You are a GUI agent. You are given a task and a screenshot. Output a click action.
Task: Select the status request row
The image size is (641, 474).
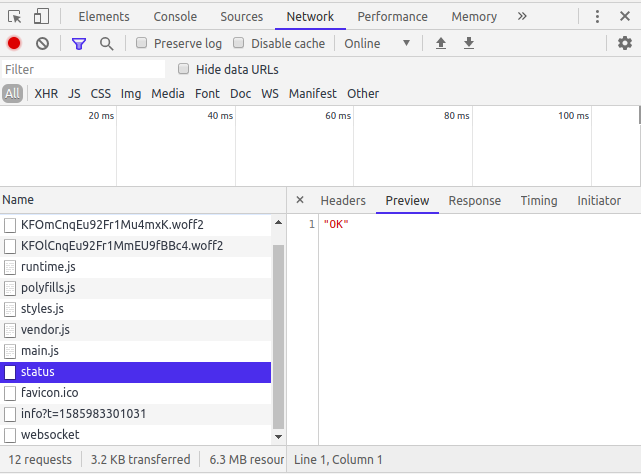pyautogui.click(x=135, y=372)
